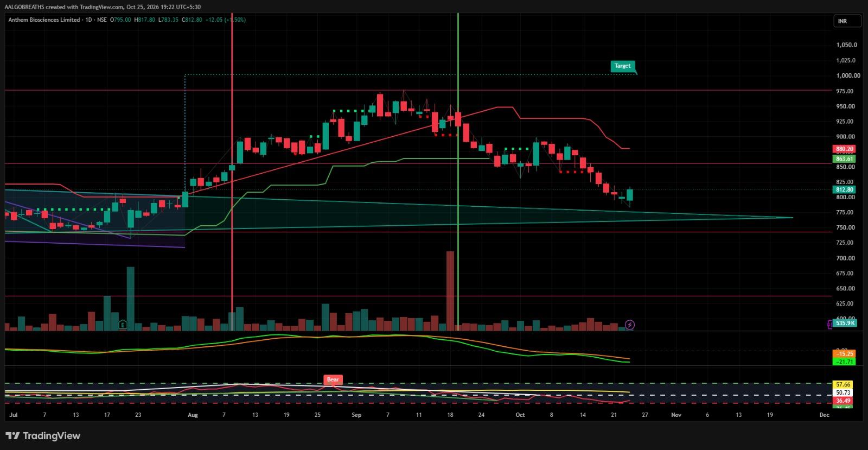Click the 812.80 current price label
Image resolution: width=868 pixels, height=450 pixels.
click(844, 190)
